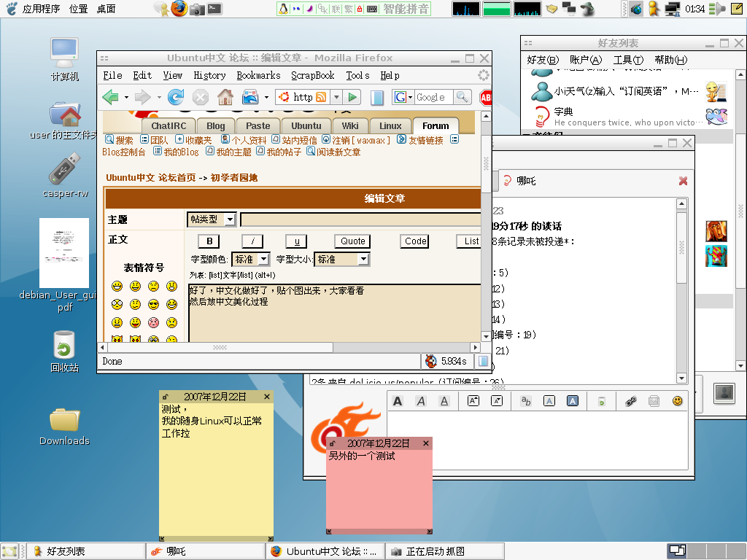This screenshot has width=747, height=560.
Task: Toggle bold font in the chat formatting toolbar
Action: point(398,402)
